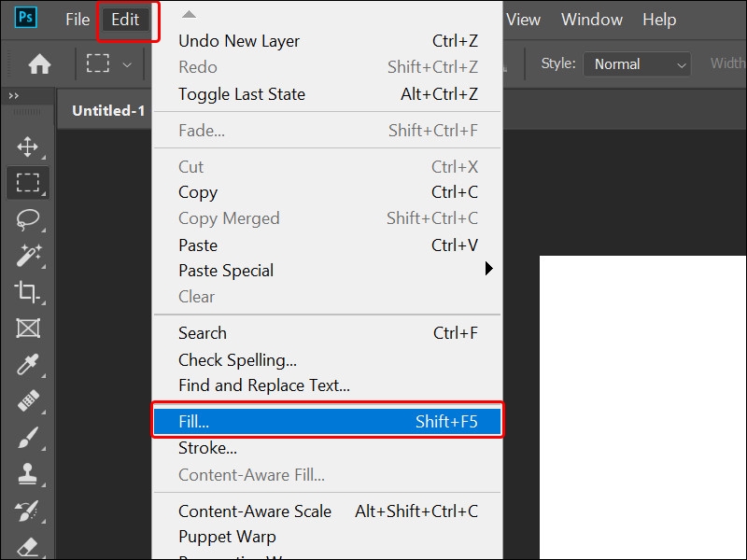747x560 pixels.
Task: Select Rectangular Marquee tool in left toolbar
Action: [x=28, y=182]
